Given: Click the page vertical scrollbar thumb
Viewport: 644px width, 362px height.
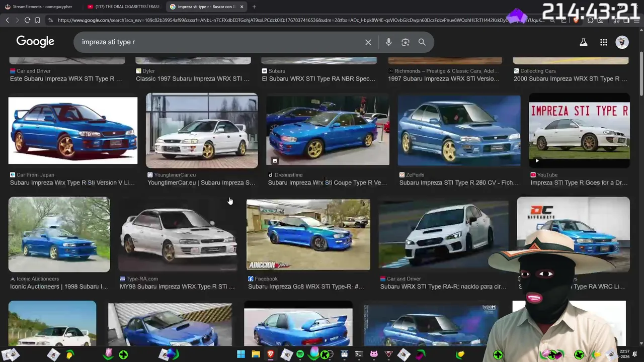Looking at the screenshot, I should 641,73.
